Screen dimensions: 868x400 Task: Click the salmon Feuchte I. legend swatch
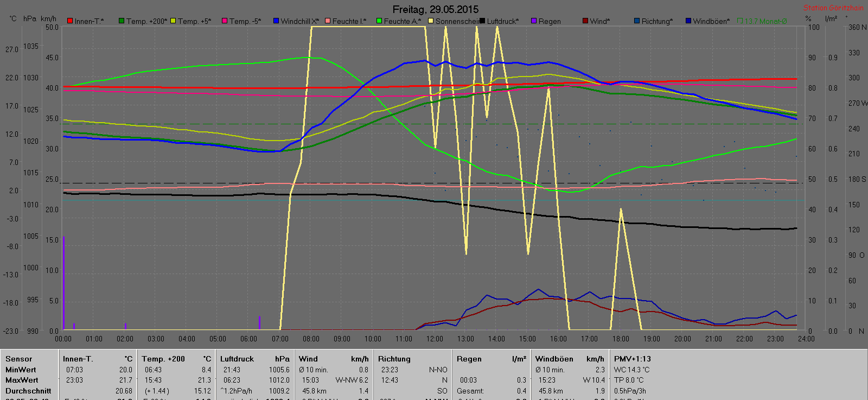tap(328, 21)
